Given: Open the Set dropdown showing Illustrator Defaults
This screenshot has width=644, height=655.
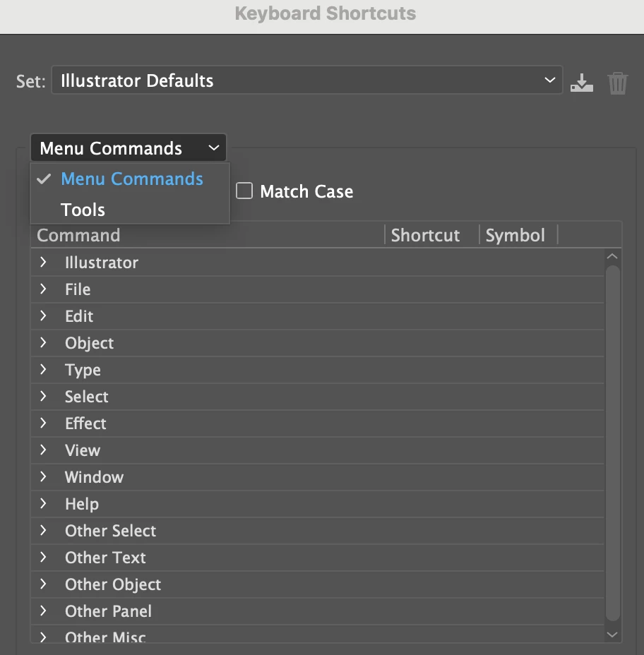Looking at the screenshot, I should [x=306, y=80].
